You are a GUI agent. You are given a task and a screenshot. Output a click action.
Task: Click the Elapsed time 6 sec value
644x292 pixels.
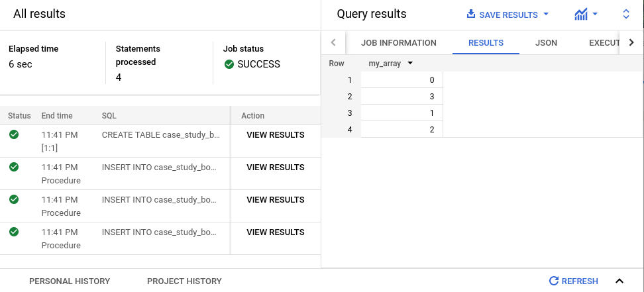point(20,64)
